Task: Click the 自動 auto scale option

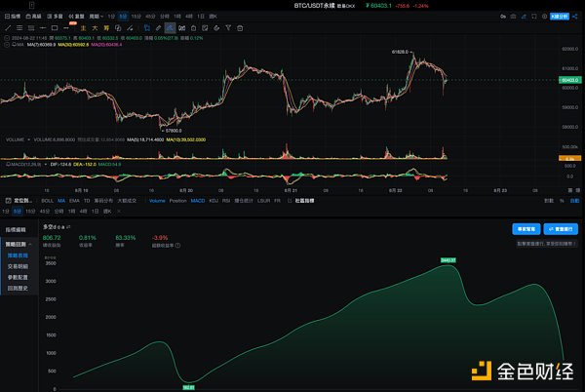Action: tap(574, 201)
